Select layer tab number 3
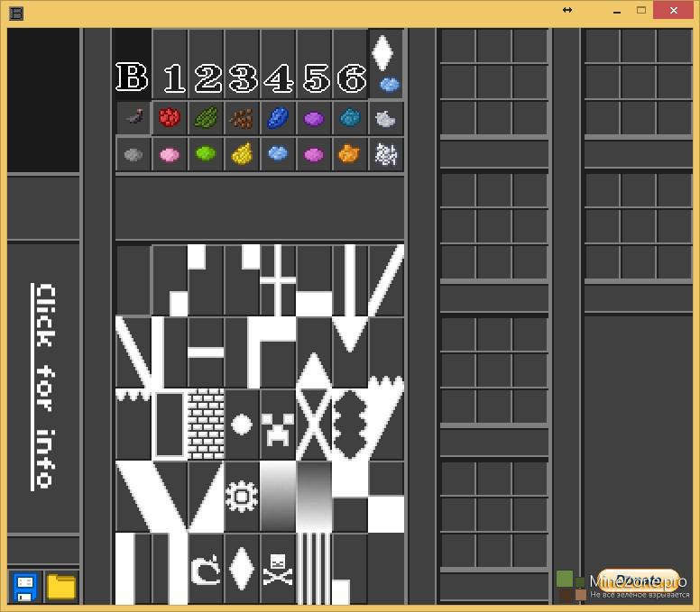 (242, 78)
